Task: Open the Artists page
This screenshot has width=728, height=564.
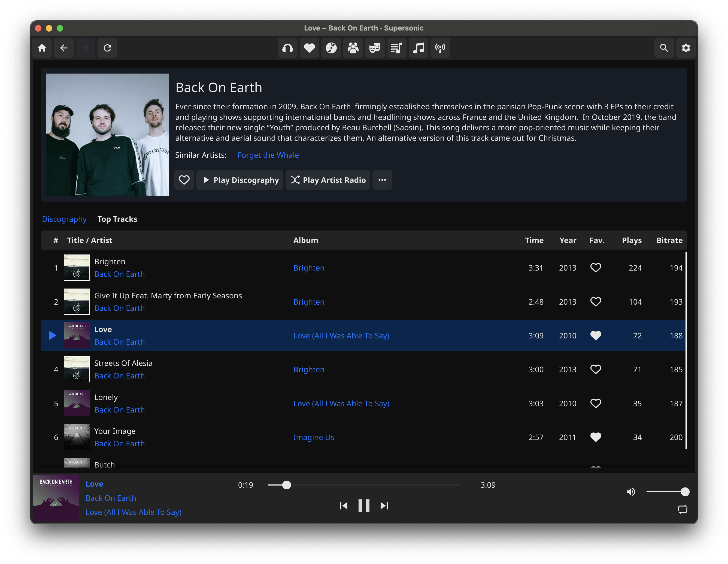Action: [x=353, y=48]
